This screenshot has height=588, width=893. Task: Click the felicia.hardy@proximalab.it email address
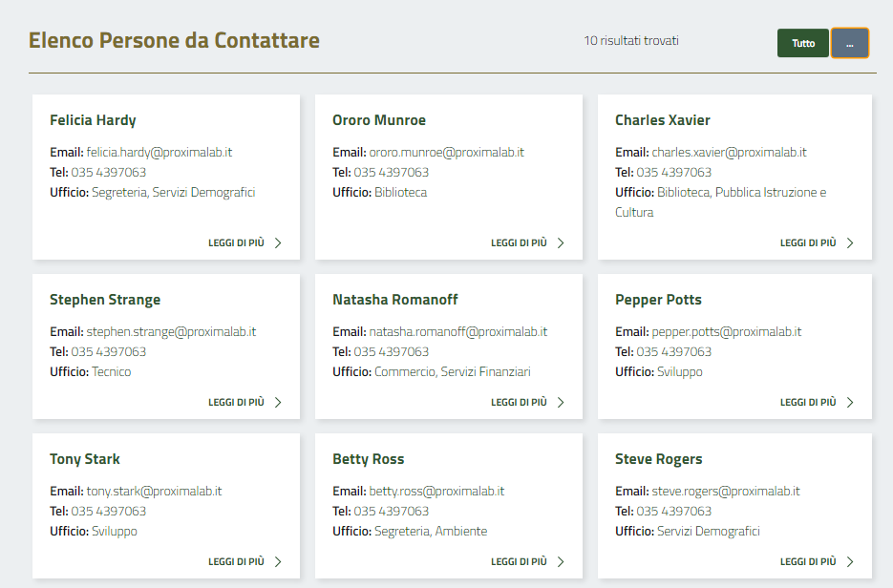coord(159,153)
